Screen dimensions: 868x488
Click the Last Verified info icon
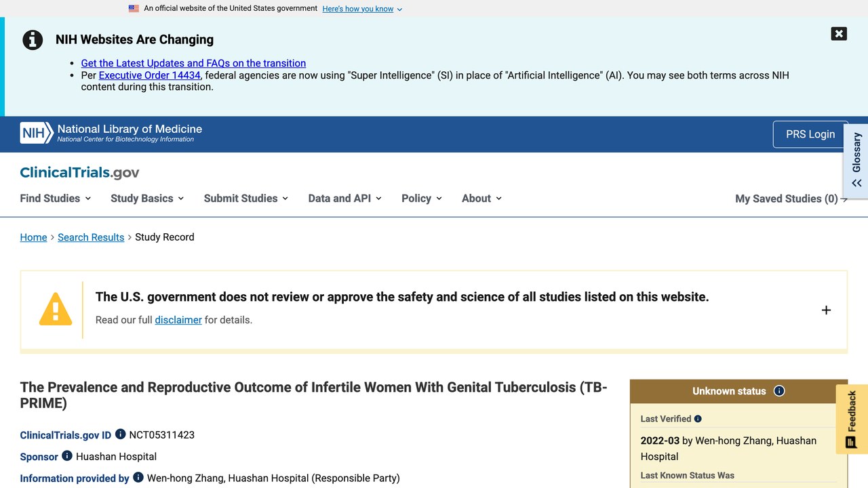[x=698, y=419]
